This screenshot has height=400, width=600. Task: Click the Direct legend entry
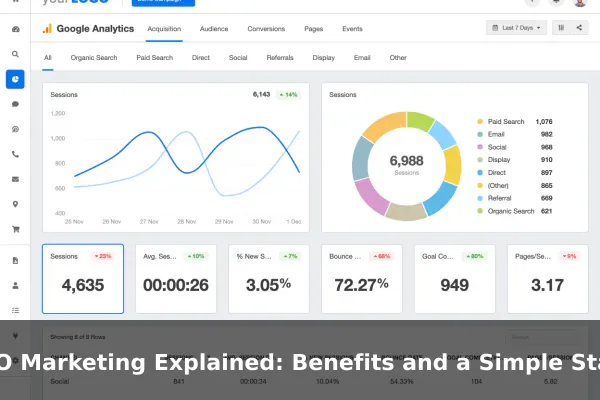coord(515,173)
